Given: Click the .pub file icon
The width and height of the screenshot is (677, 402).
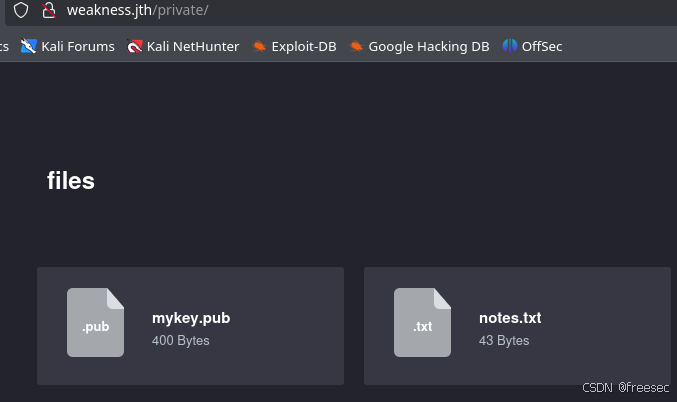Looking at the screenshot, I should [x=95, y=323].
